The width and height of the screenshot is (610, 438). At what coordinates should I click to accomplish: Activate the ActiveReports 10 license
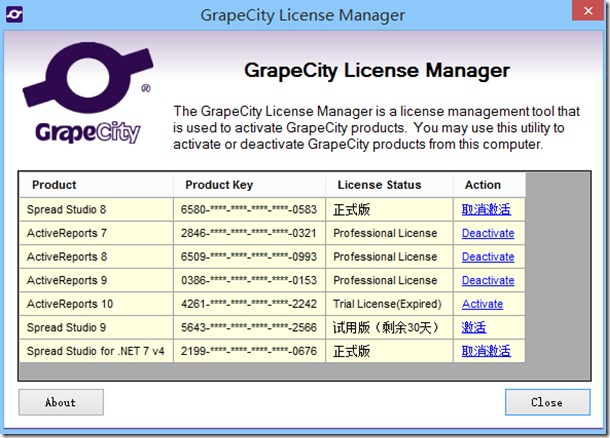click(482, 304)
